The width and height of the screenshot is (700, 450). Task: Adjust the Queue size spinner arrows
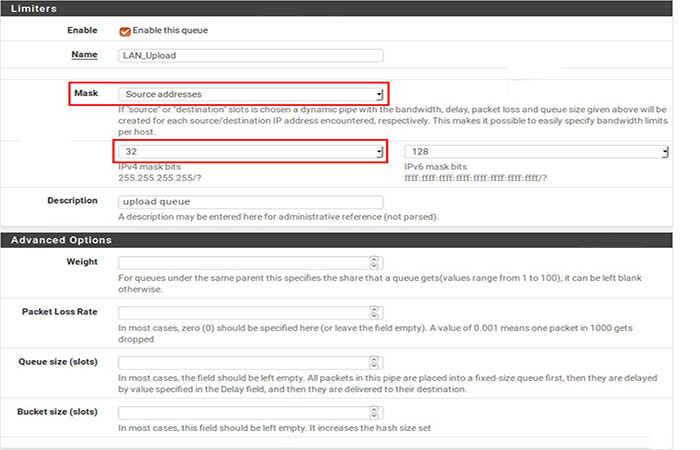tap(374, 362)
